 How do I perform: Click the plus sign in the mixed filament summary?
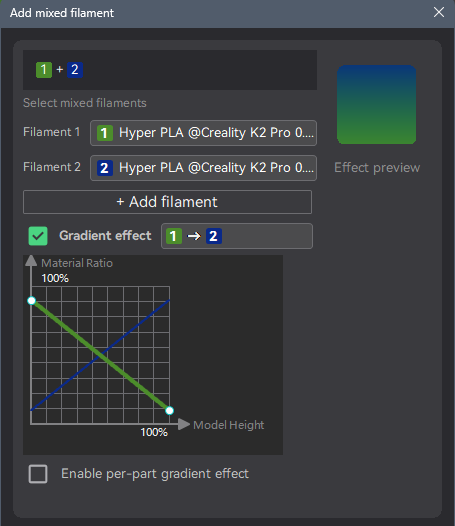[x=60, y=69]
